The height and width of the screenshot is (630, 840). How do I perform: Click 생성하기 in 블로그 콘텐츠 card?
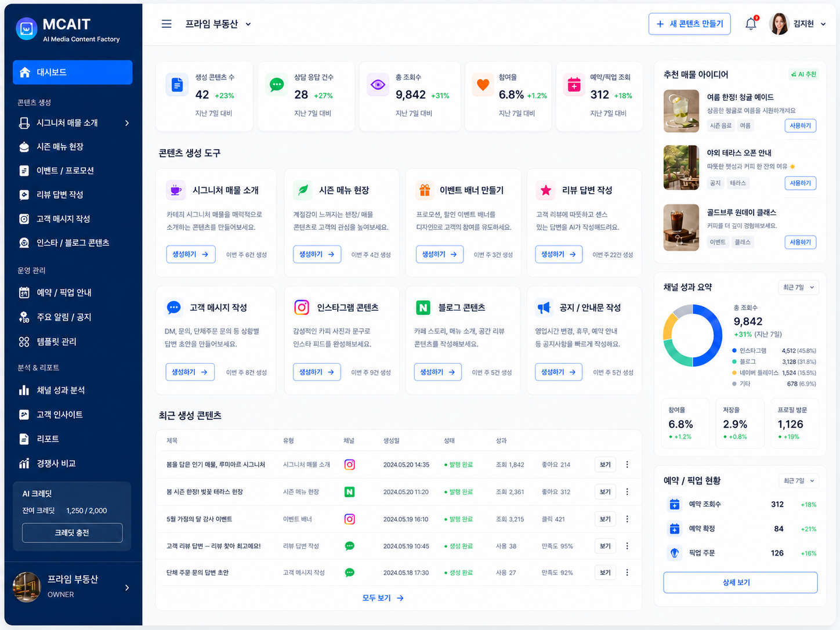point(438,372)
